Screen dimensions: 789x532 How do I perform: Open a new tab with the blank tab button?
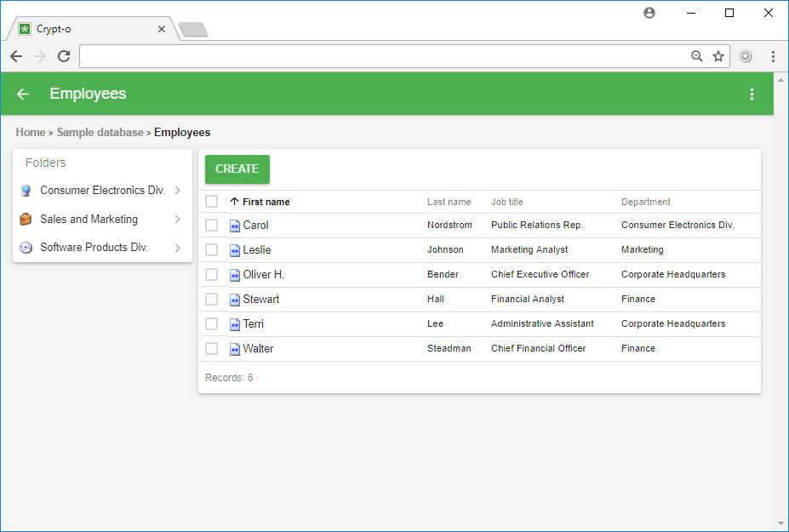(x=193, y=30)
